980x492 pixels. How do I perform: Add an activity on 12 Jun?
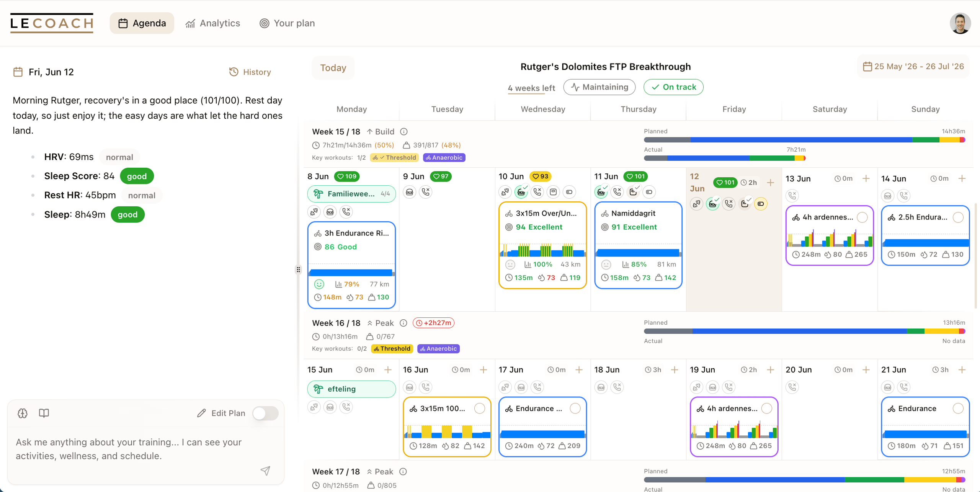[771, 183]
